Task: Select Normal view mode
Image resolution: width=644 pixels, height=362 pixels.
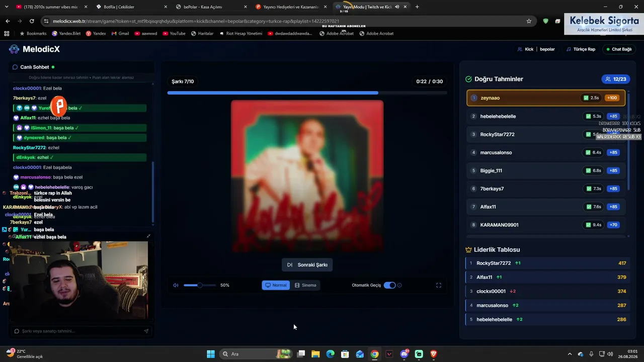Action: point(276,285)
